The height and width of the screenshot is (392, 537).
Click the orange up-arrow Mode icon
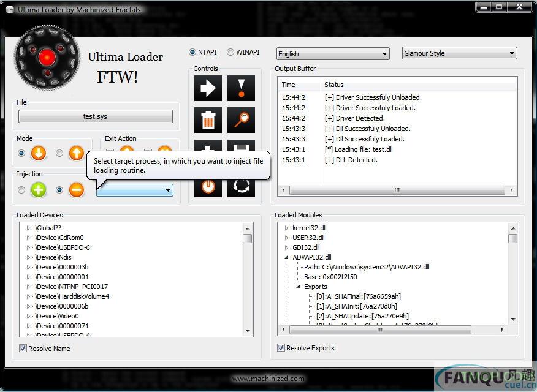[x=77, y=153]
